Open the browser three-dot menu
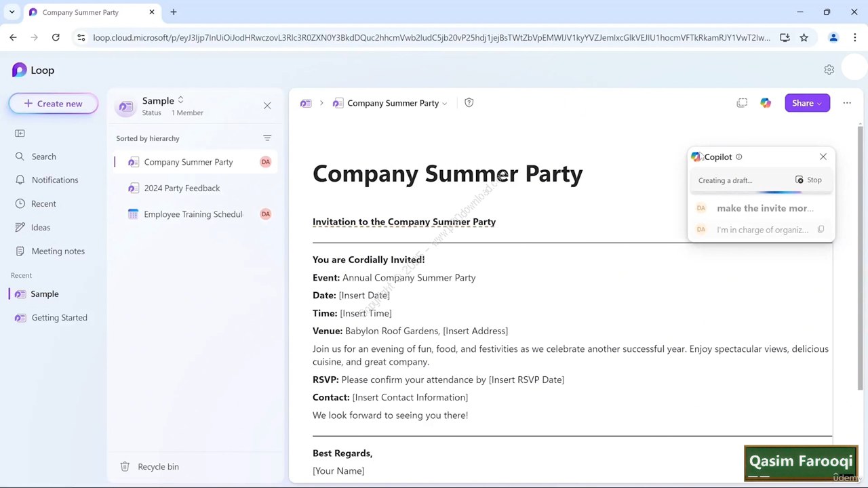 click(854, 37)
